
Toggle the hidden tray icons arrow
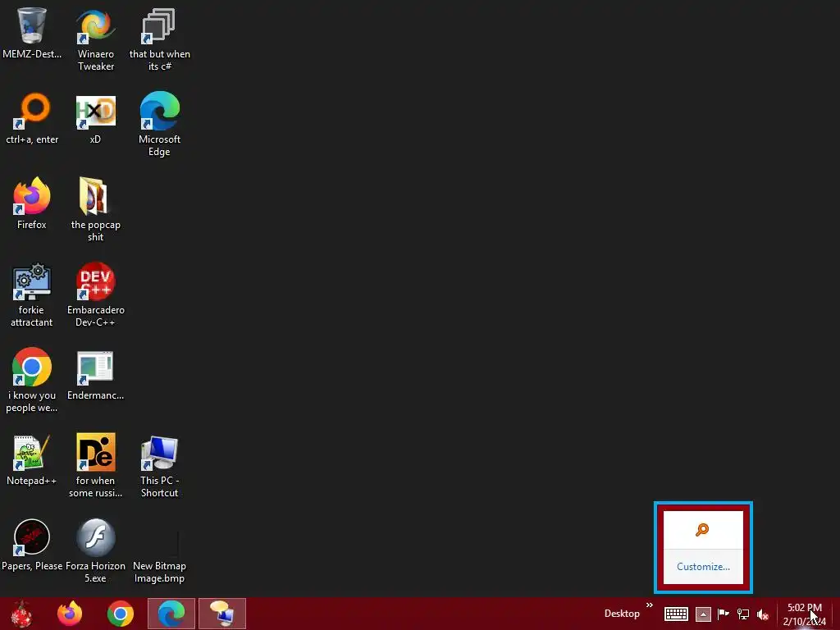703,614
